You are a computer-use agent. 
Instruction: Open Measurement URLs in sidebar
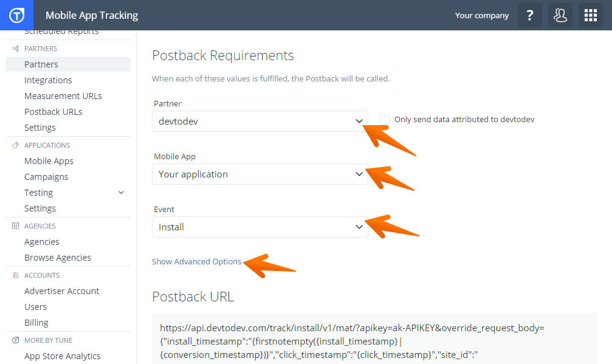point(63,96)
